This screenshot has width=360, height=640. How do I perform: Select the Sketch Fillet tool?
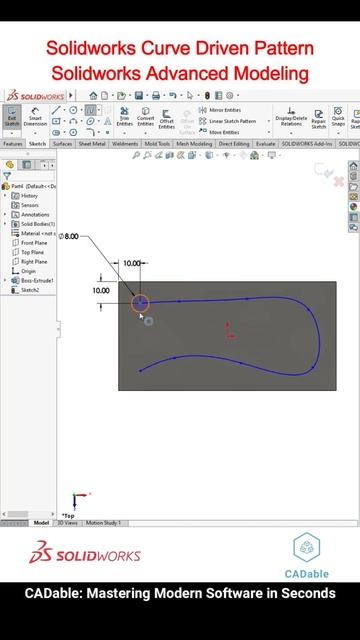[90, 132]
